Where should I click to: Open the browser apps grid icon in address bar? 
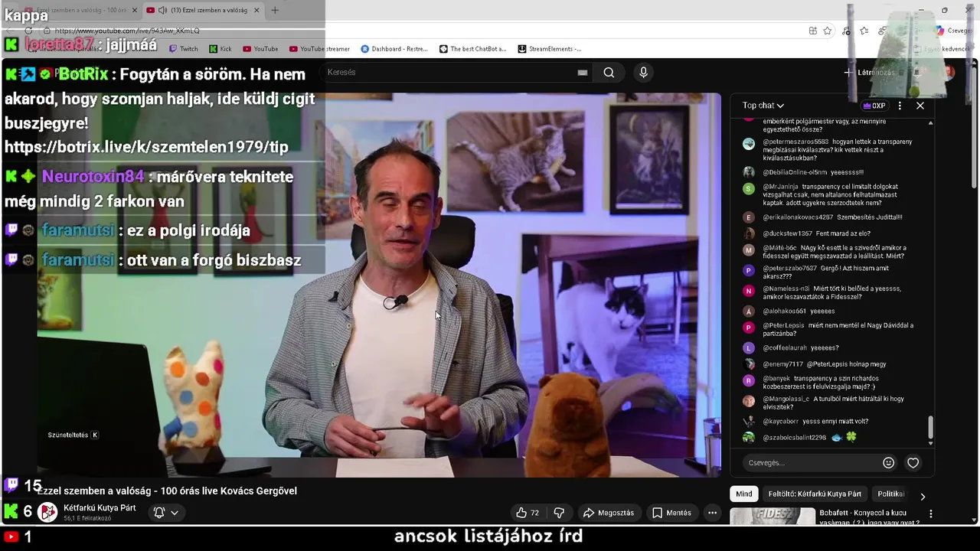pos(812,31)
